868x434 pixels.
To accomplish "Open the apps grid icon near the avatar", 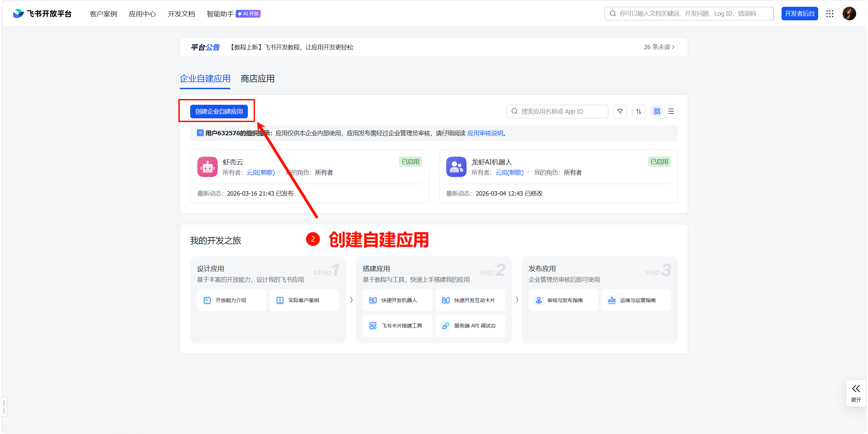I will 830,14.
